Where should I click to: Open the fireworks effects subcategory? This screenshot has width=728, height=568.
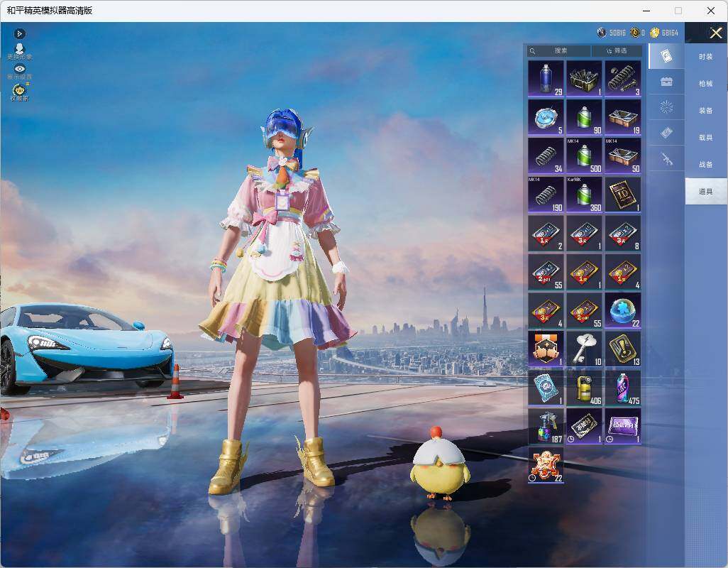666,107
